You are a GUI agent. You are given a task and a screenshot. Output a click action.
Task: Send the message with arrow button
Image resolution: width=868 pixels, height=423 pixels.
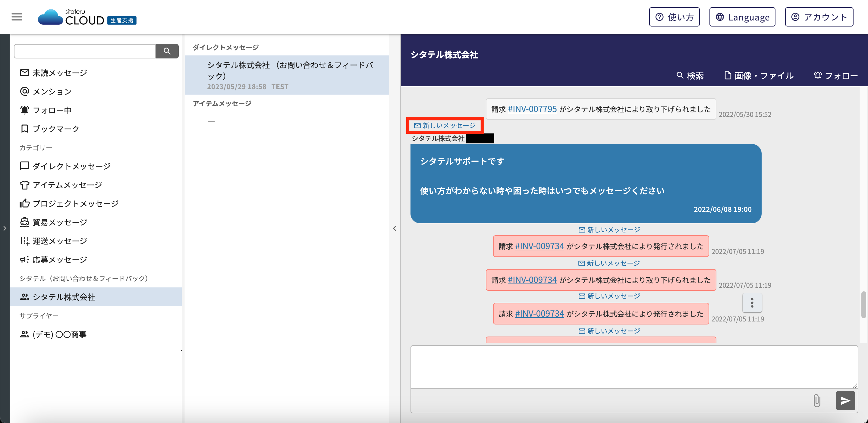[845, 401]
